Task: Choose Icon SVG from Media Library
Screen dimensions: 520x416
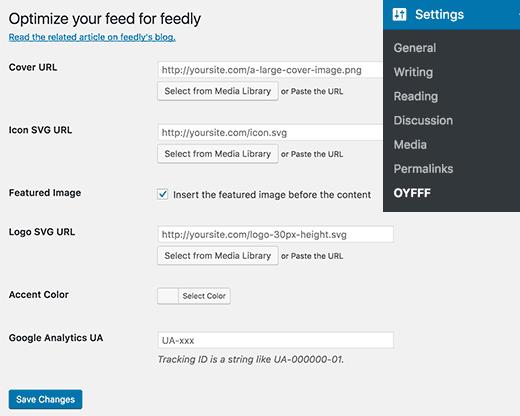Action: click(218, 154)
